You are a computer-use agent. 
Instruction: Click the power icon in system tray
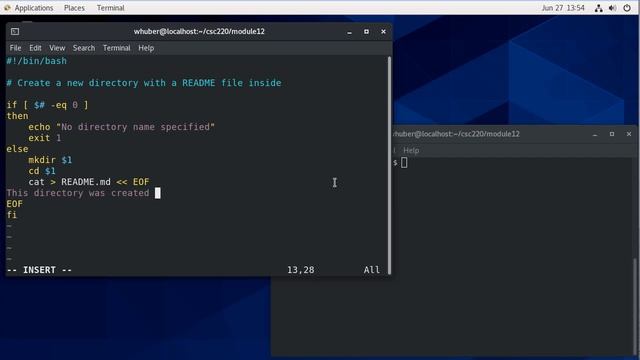627,8
